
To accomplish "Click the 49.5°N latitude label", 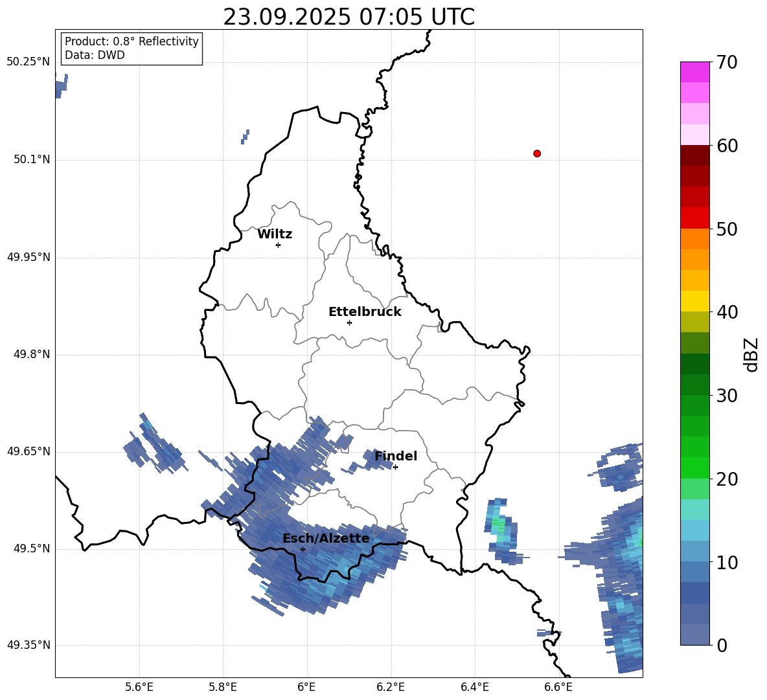I will (x=32, y=548).
